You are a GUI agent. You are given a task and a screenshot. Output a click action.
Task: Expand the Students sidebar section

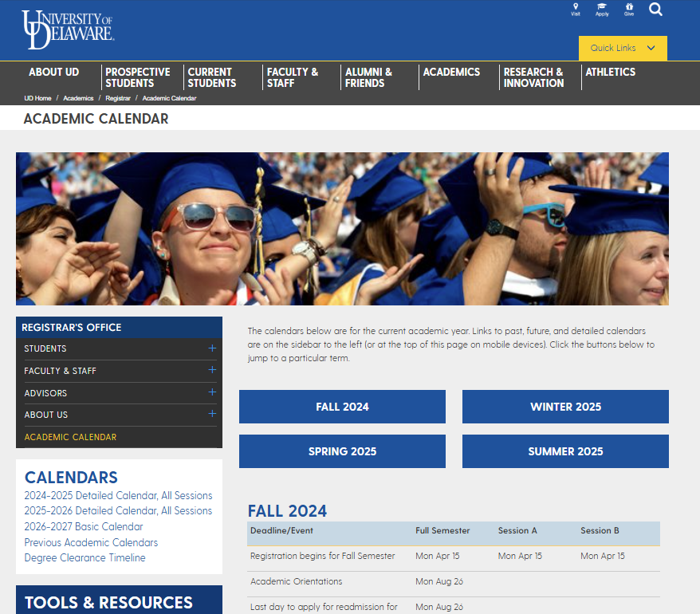(212, 348)
